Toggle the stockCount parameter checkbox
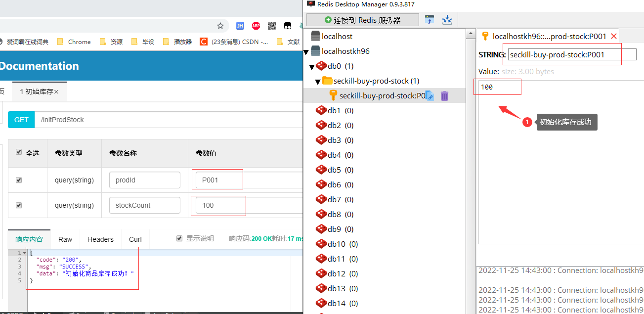 click(19, 205)
